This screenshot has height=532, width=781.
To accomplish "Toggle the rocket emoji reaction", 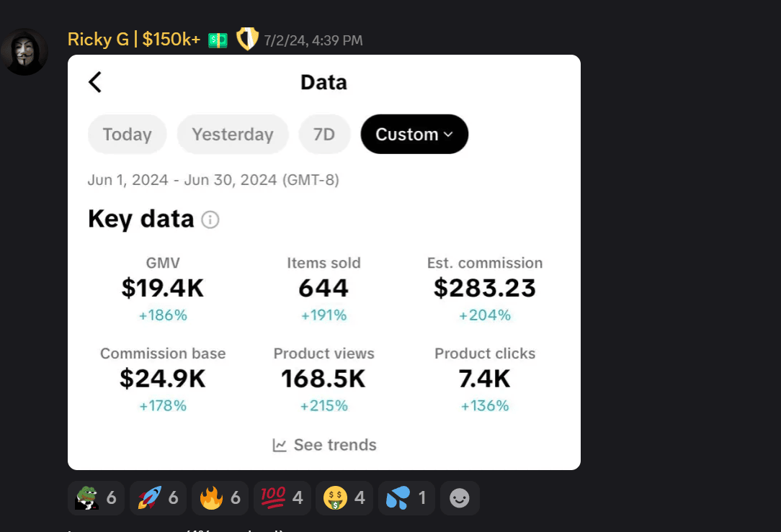I will click(x=158, y=498).
